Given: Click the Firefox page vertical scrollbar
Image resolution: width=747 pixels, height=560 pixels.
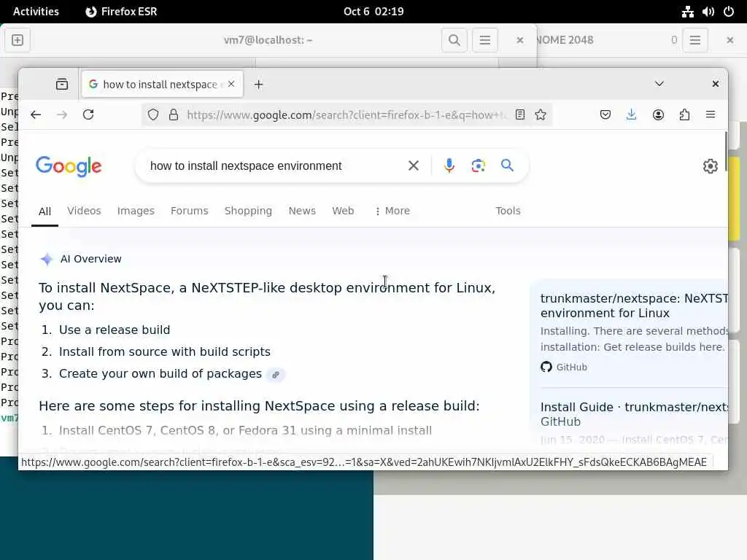Looking at the screenshot, I should coord(725,152).
